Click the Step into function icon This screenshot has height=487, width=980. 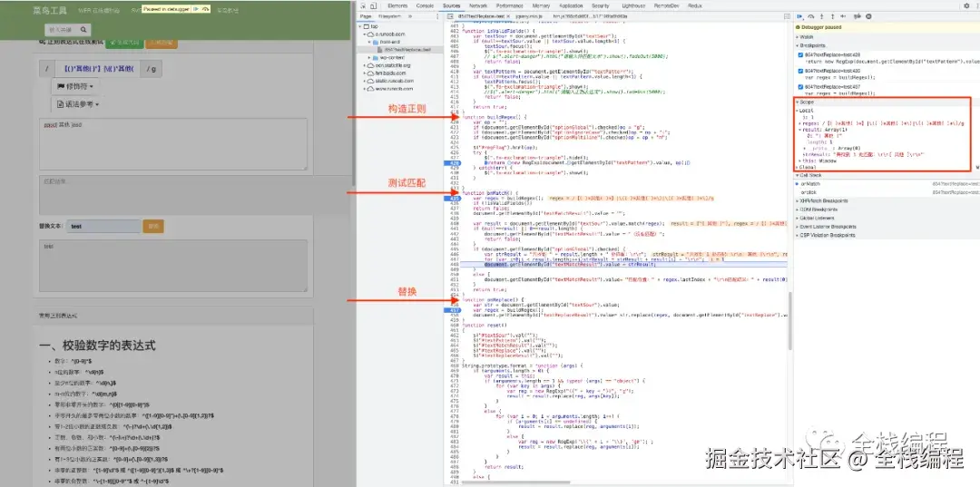[822, 17]
